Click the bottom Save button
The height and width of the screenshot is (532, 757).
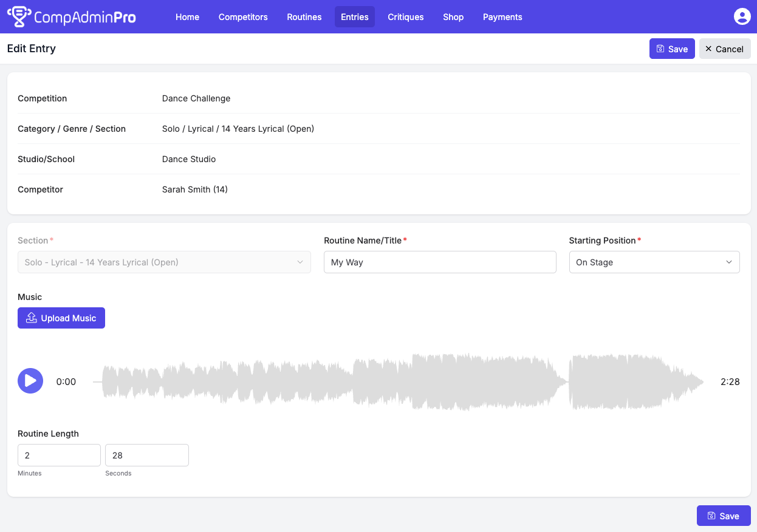pyautogui.click(x=724, y=516)
